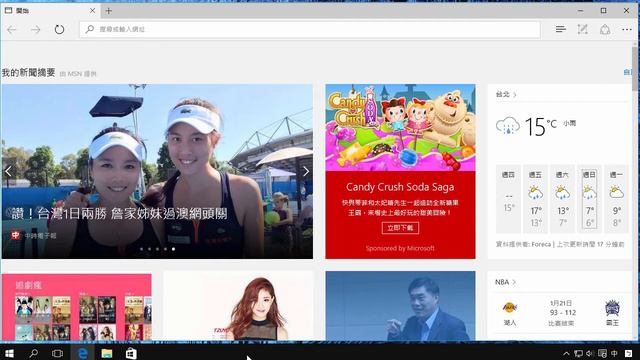The width and height of the screenshot is (640, 360).
Task: Open the pink drama collection tile
Action: pyautogui.click(x=77, y=307)
